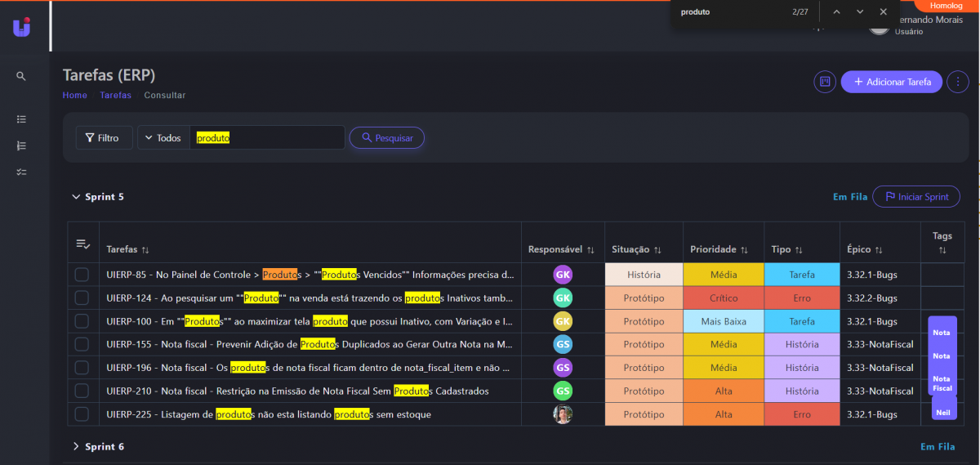
Task: Expand the Sprint 6 section
Action: coord(77,447)
